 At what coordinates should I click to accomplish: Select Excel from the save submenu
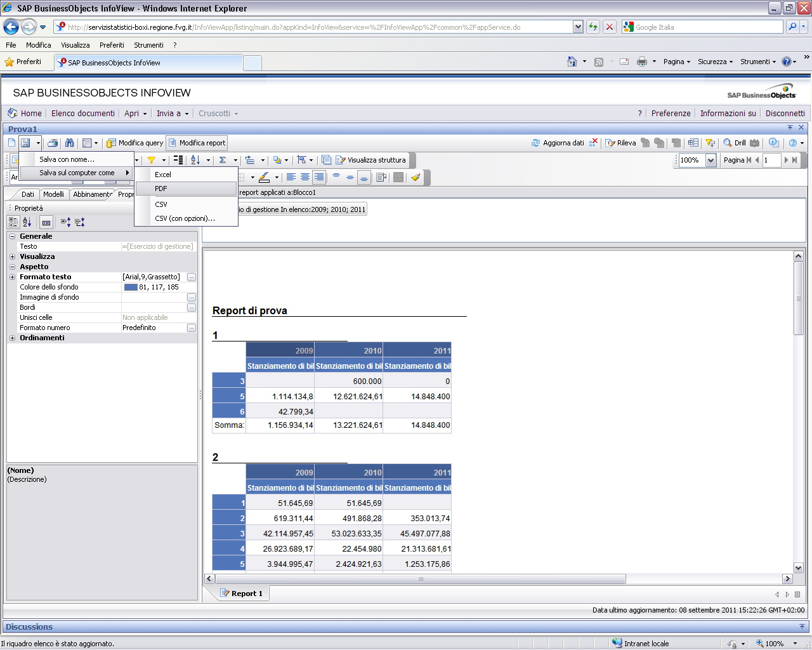(x=186, y=175)
